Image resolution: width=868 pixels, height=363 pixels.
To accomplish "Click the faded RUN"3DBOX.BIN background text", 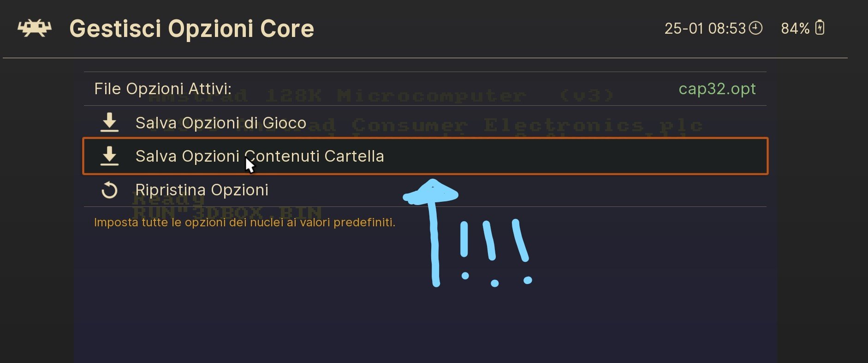I will click(227, 212).
